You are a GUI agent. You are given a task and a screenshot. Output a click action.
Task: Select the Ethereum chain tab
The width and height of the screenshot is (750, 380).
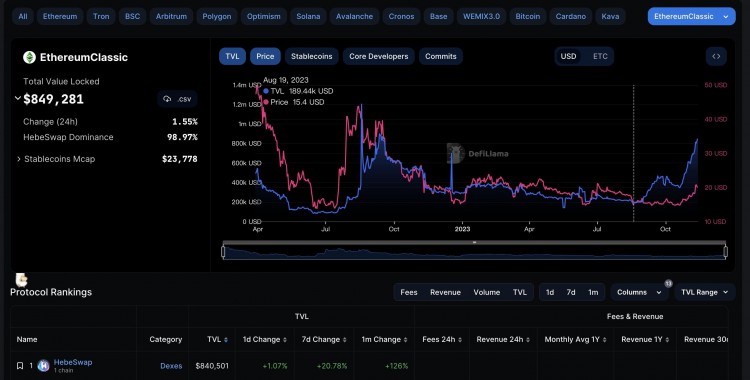(60, 16)
